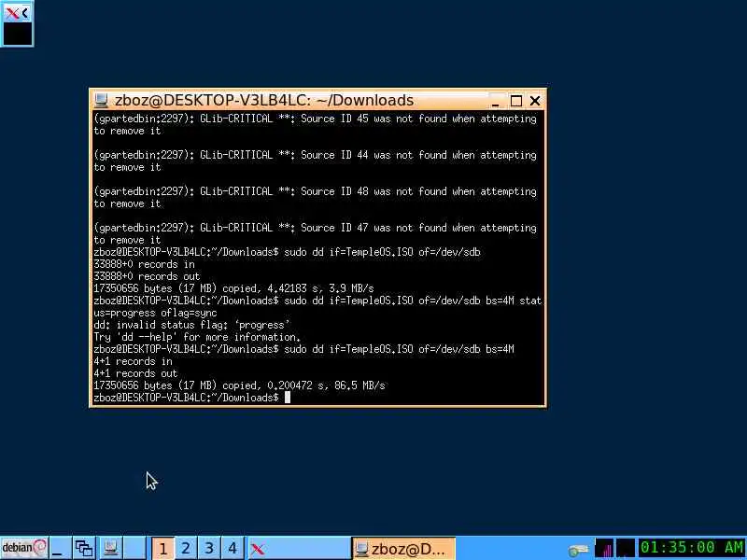The height and width of the screenshot is (560, 747).
Task: Click text "0.200472 s, 86.5 MB/s"
Action: pos(326,385)
